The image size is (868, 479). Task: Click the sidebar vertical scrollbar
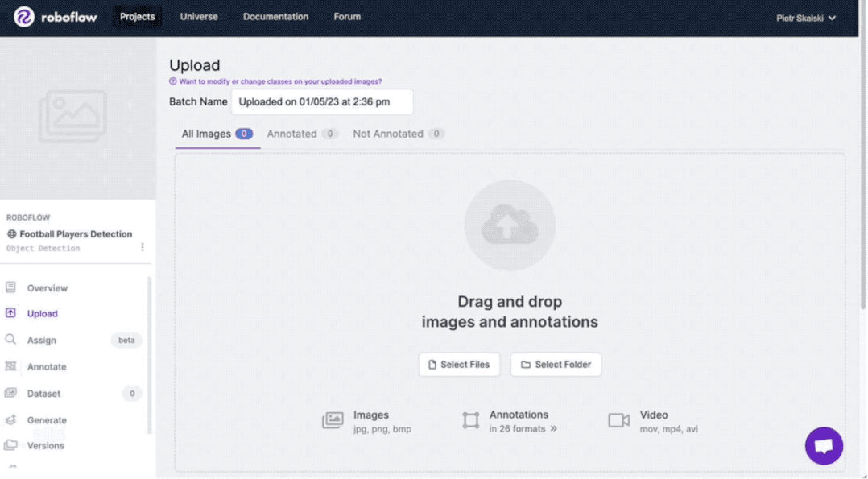click(150, 354)
